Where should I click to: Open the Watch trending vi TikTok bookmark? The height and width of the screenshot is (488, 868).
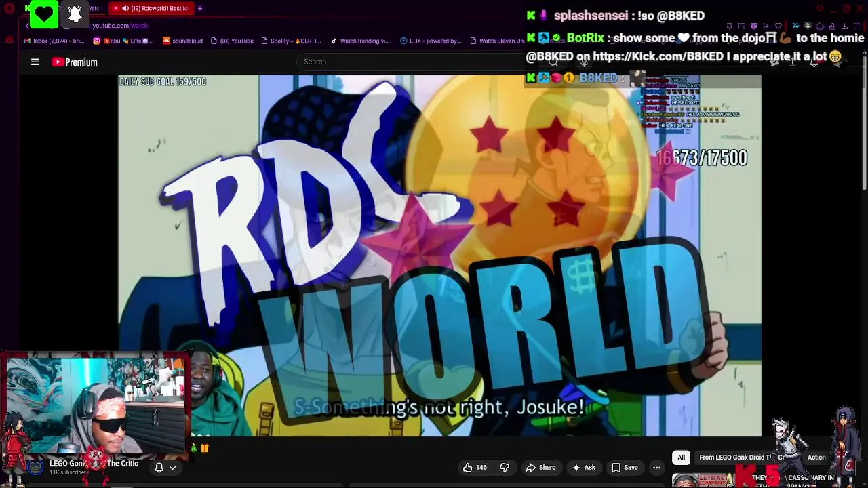click(360, 41)
